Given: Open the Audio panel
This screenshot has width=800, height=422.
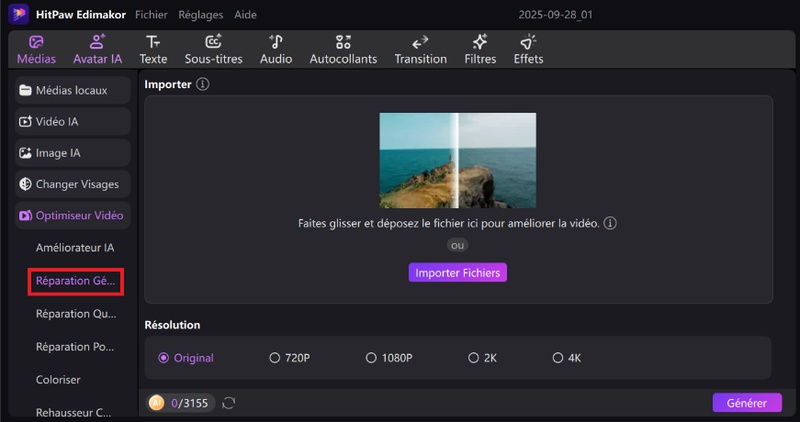Looking at the screenshot, I should [276, 43].
